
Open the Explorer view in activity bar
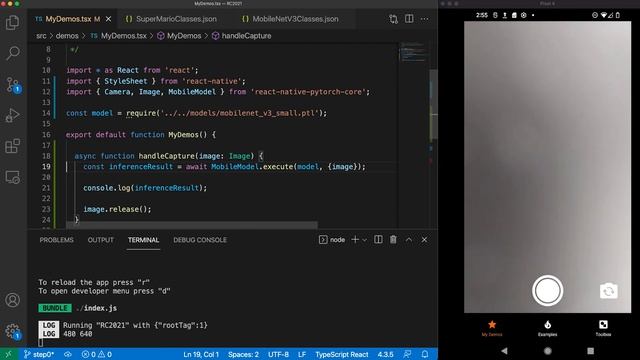13,22
